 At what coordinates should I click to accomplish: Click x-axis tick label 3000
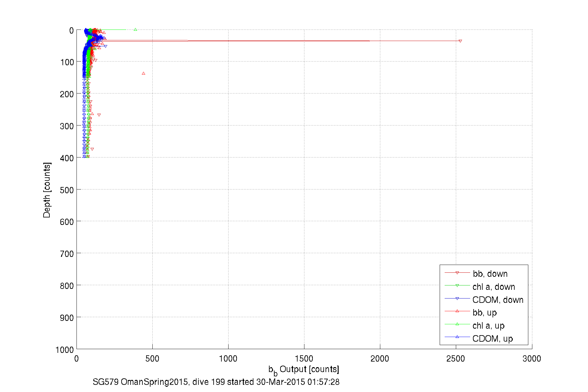[532, 359]
